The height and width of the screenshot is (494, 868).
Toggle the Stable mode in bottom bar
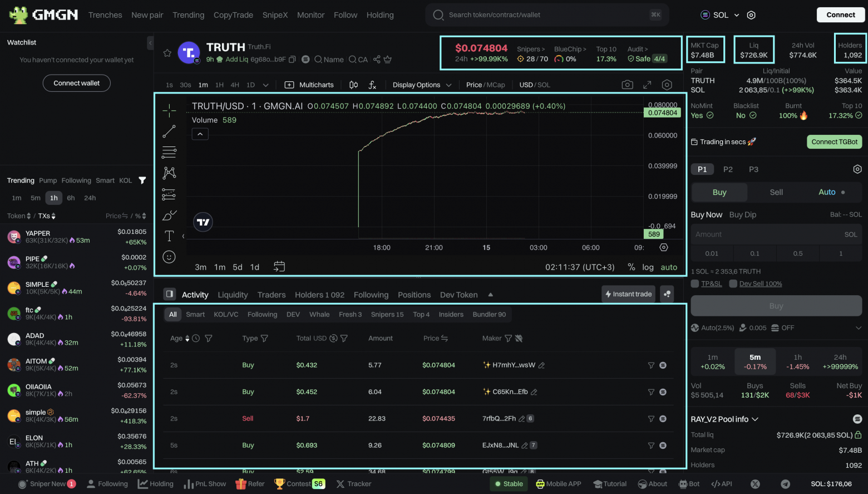point(508,484)
